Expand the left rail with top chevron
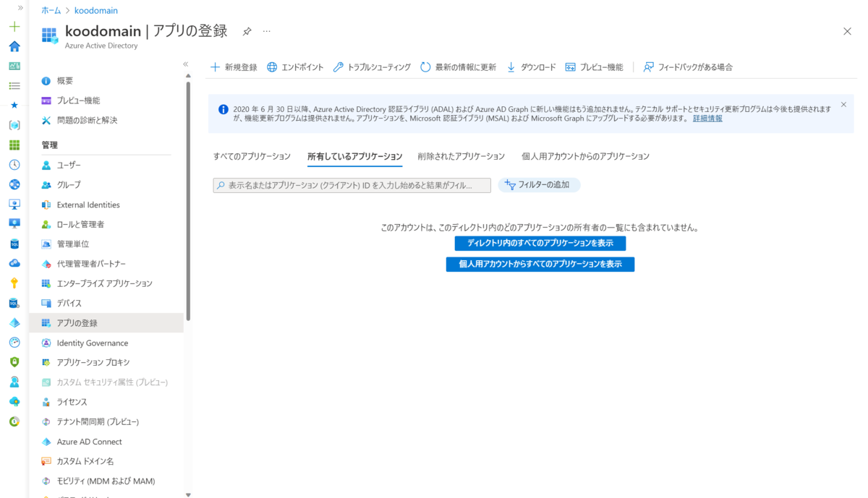The image size is (868, 498). click(x=20, y=7)
